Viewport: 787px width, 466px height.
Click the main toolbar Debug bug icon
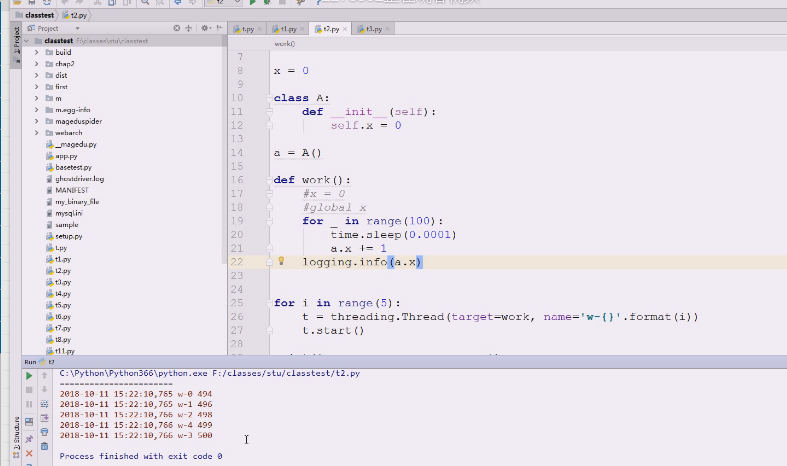267,2
